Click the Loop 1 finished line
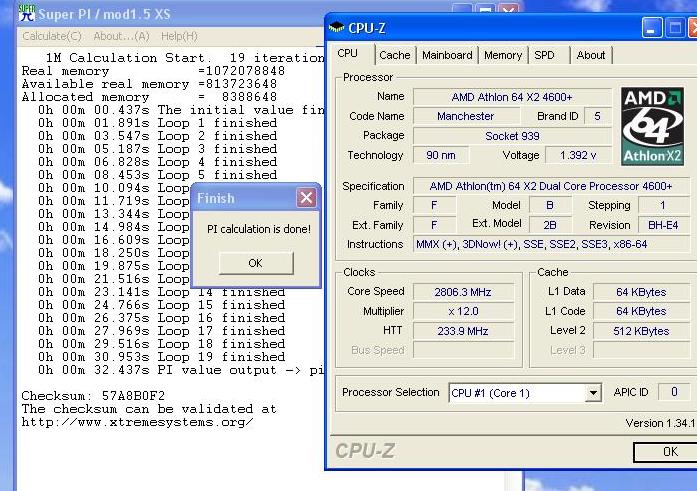This screenshot has width=697, height=491. click(157, 123)
